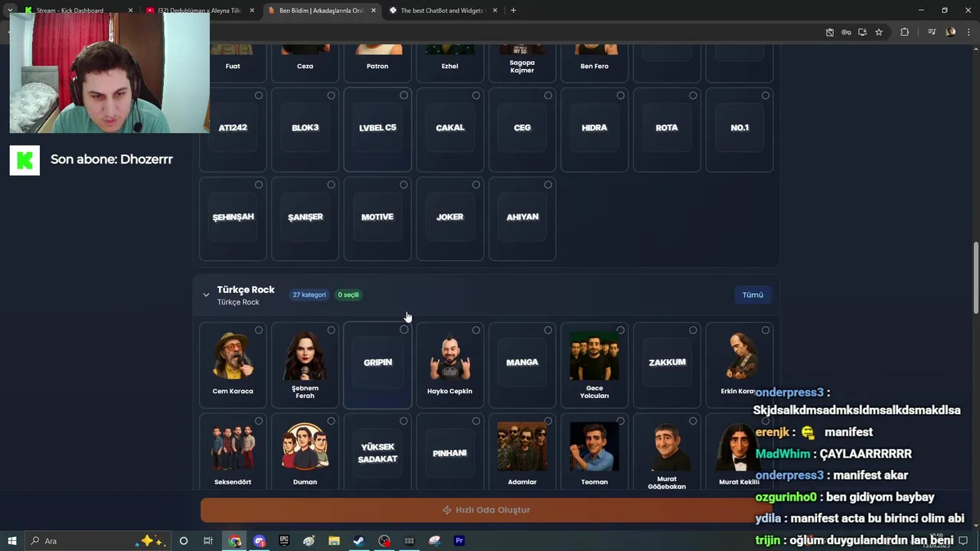Viewport: 980px width, 551px height.
Task: Launch Epic Games from the taskbar
Action: point(284,541)
